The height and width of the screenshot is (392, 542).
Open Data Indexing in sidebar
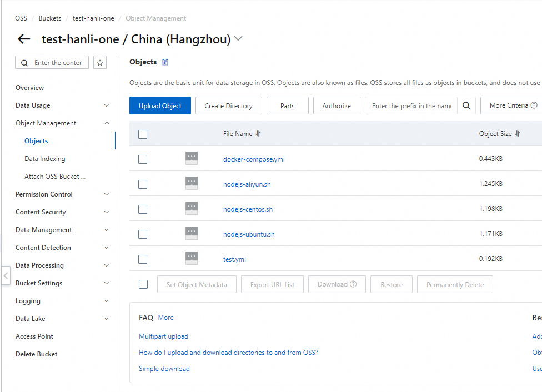[45, 159]
